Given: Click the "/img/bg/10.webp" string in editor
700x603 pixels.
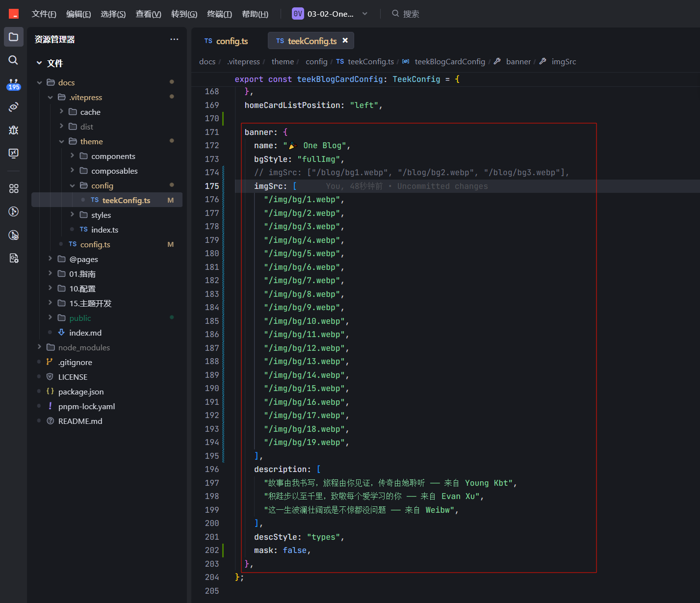Looking at the screenshot, I should [304, 321].
